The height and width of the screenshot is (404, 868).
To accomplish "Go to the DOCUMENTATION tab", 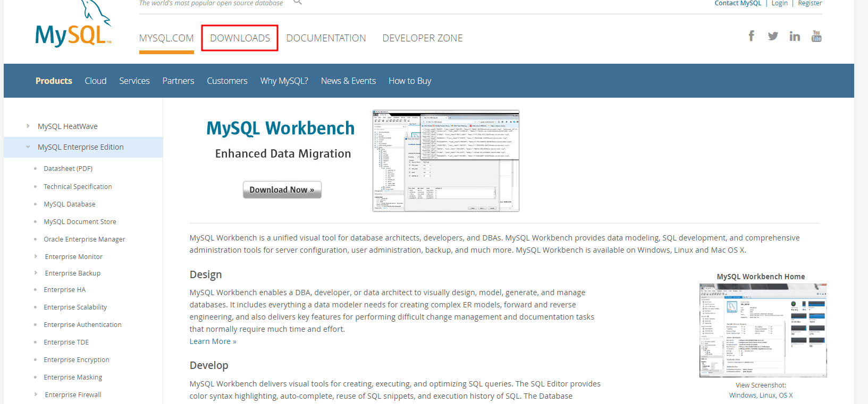I will (x=326, y=38).
